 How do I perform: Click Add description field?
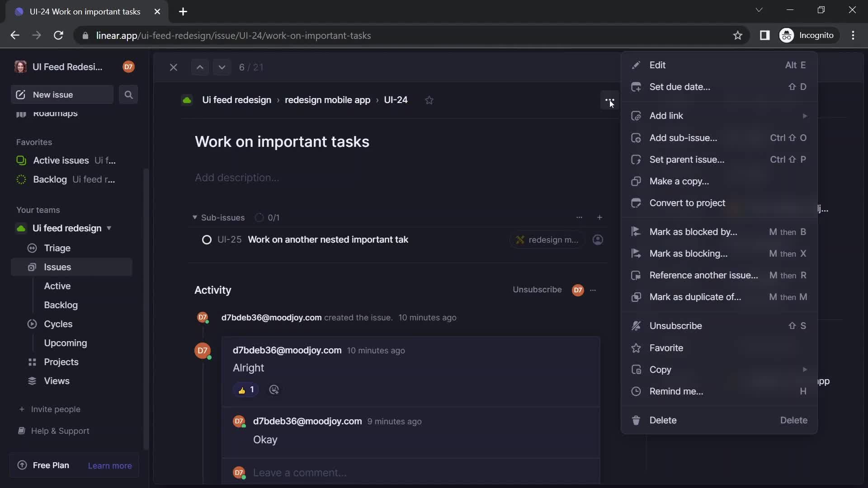click(x=237, y=178)
